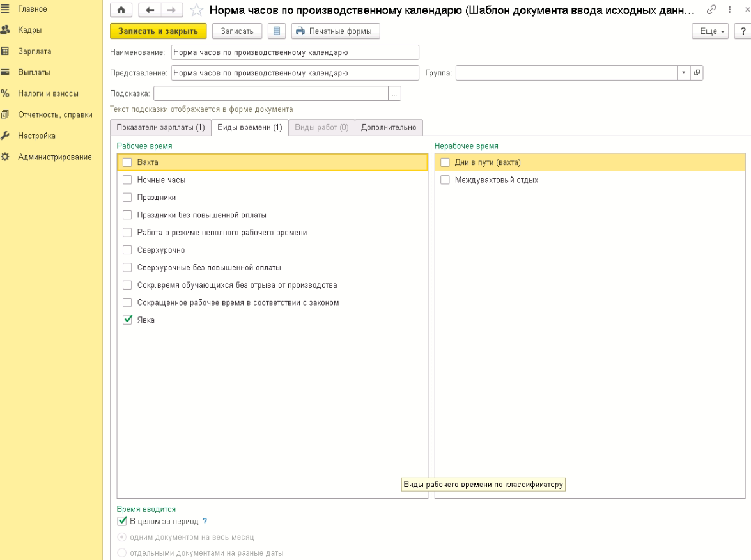Go forward with the right arrow

pyautogui.click(x=171, y=10)
